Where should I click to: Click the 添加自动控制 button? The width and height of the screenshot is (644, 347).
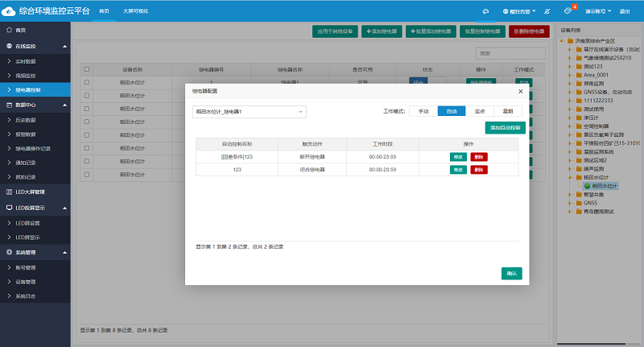tap(505, 127)
